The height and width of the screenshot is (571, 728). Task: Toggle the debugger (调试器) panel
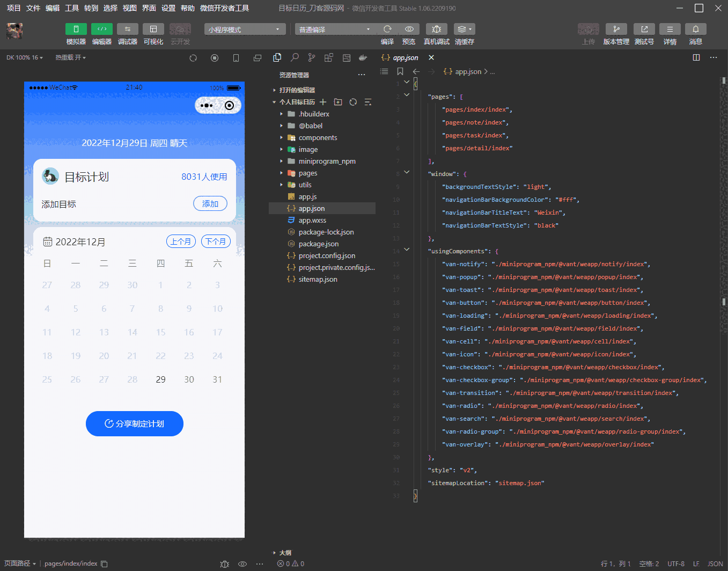[128, 29]
